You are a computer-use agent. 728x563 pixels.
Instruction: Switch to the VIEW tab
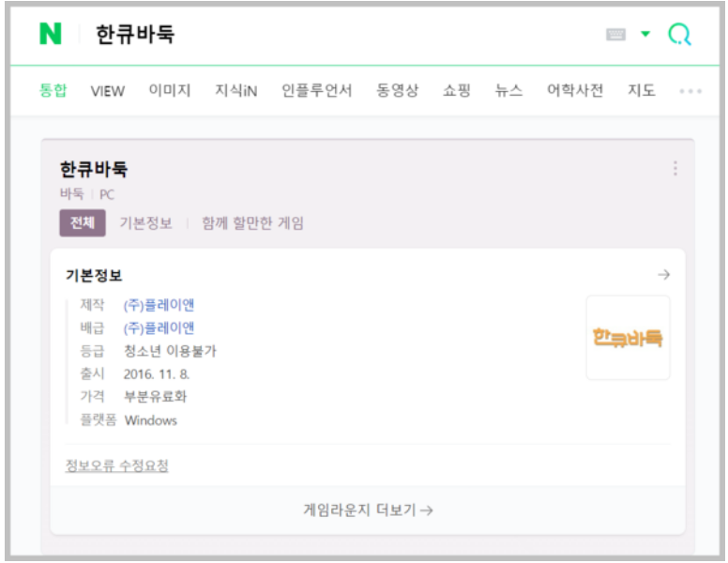pyautogui.click(x=108, y=91)
